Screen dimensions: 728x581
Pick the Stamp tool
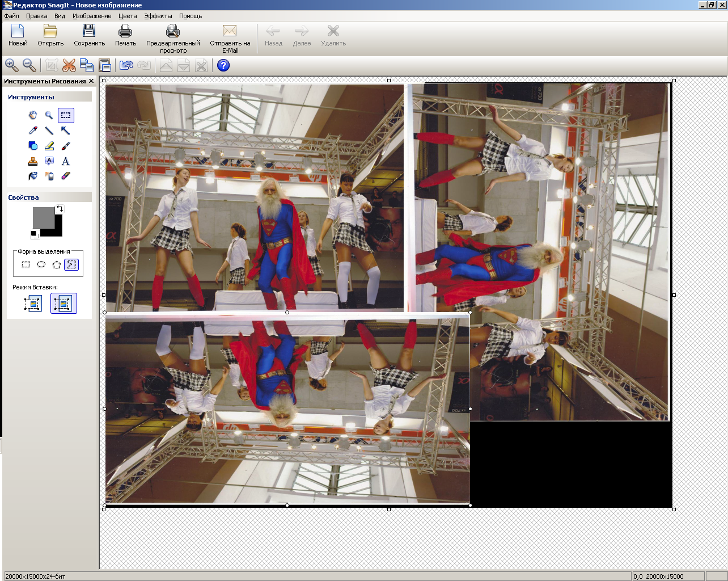33,161
